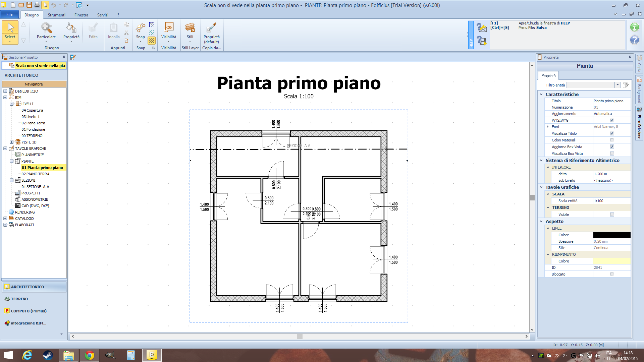Screen dimensions: 644x362
Task: Toggle the WYSIWYG checkbox
Action: point(612,120)
